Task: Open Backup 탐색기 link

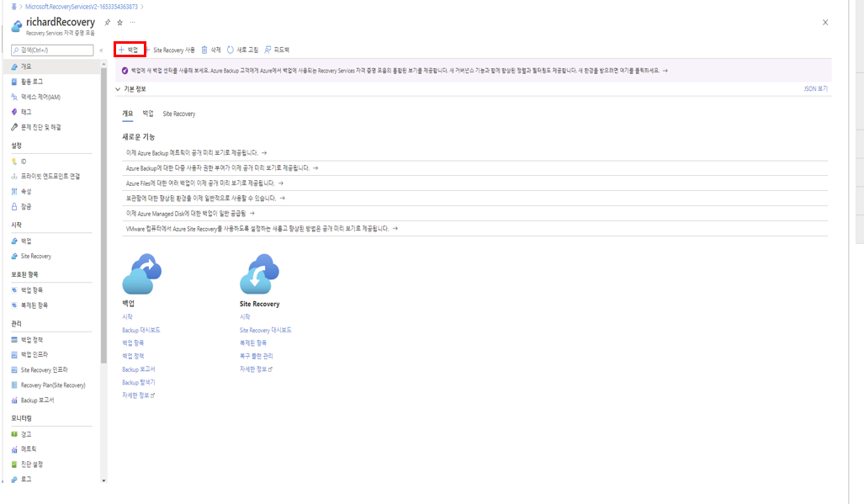Action: tap(138, 382)
